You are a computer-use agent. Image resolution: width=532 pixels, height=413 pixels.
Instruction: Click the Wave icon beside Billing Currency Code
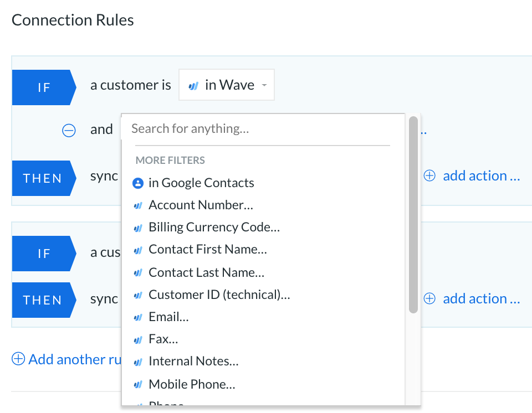tap(138, 228)
